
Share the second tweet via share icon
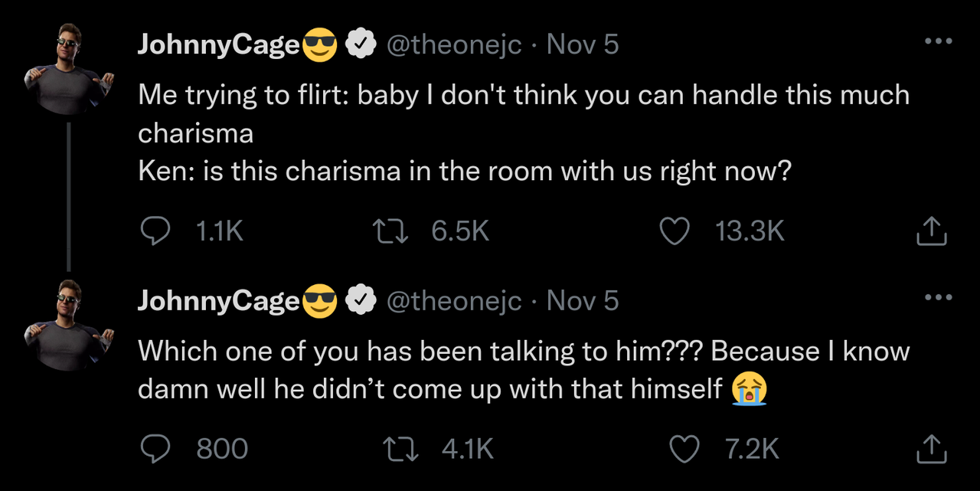click(x=932, y=449)
